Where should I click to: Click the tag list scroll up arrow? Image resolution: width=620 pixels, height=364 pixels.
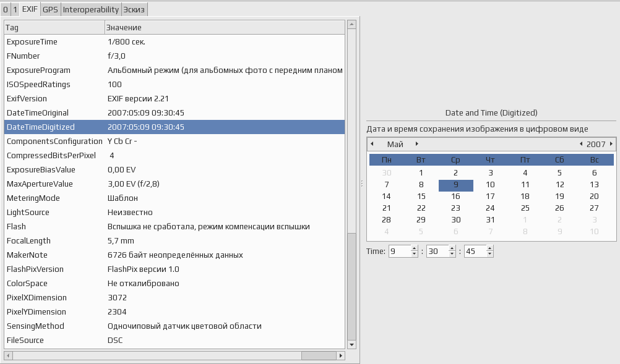click(x=351, y=25)
